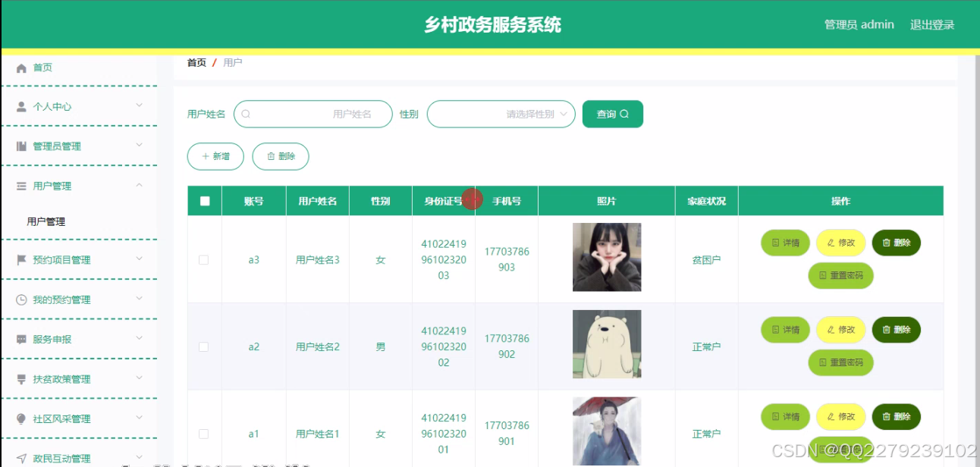980x467 pixels.
Task: Open the 请选择性别 gender dropdown
Action: (x=501, y=113)
